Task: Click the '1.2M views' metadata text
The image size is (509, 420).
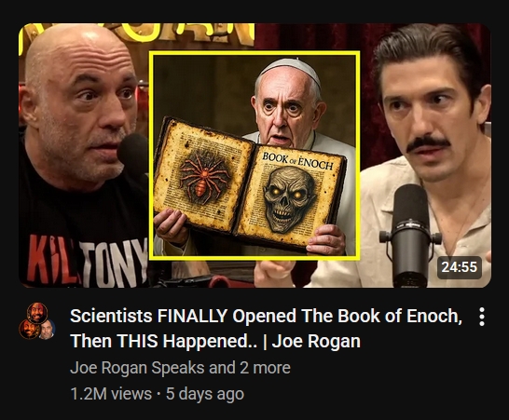Action: tap(111, 394)
